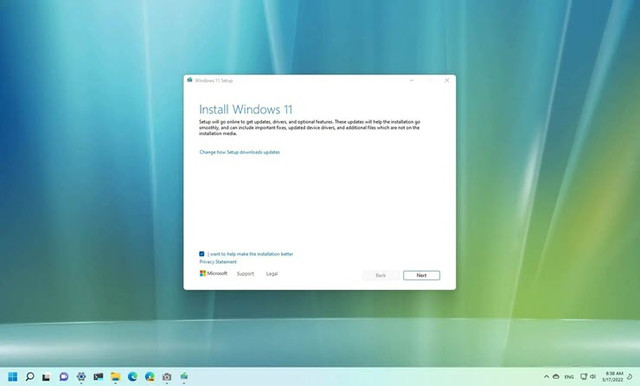Open 'Change how Setup downloads updates' link
Image resolution: width=640 pixels, height=386 pixels.
240,152
